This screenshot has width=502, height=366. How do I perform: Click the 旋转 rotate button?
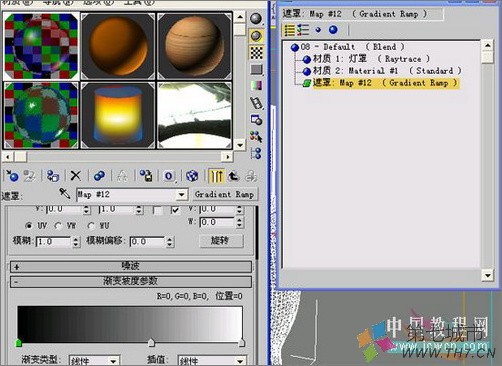point(221,240)
